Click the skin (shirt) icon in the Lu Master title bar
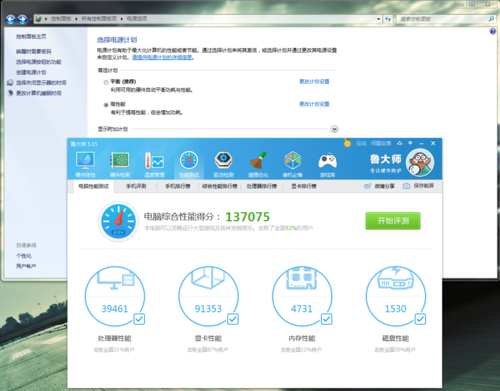 pos(400,143)
